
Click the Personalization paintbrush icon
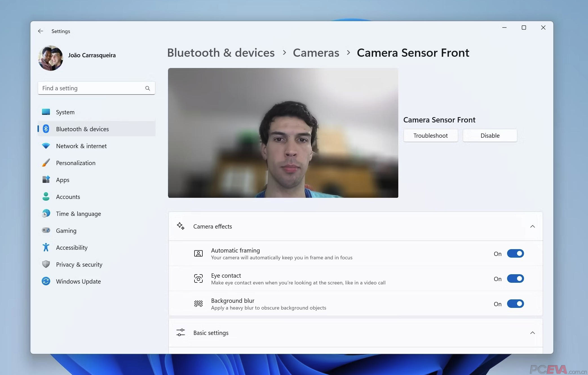click(x=46, y=163)
